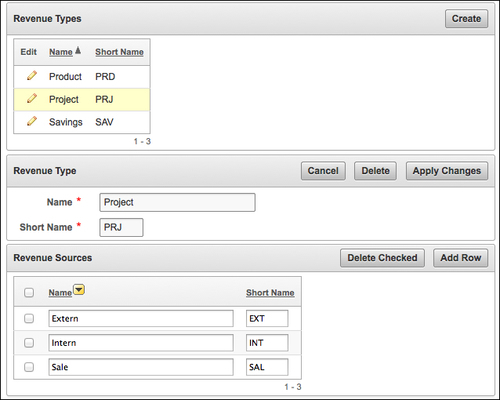
Task: Click Apply Changes button
Action: [x=447, y=171]
